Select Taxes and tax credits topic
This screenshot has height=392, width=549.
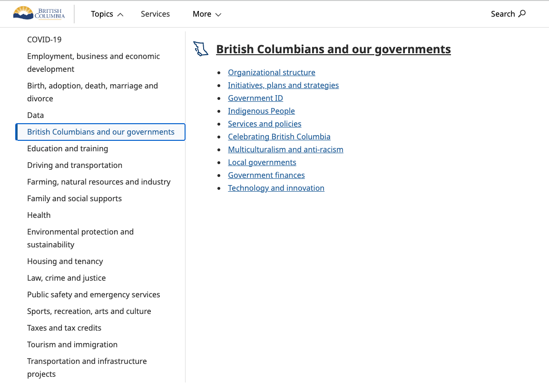(x=64, y=328)
